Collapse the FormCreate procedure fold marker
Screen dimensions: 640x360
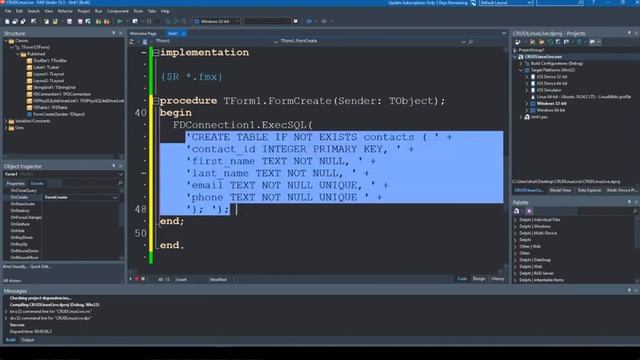pyautogui.click(x=156, y=100)
